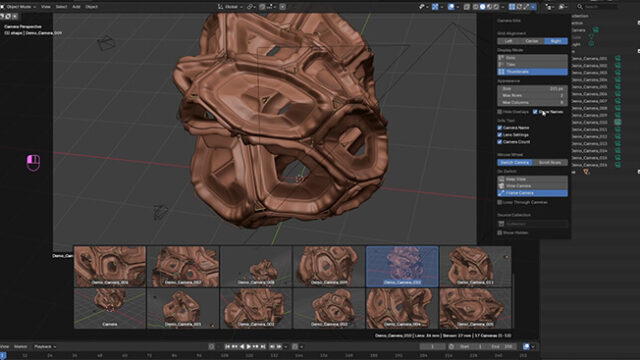The height and width of the screenshot is (360, 640).
Task: Click use preview range clock icon
Action: [451, 347]
